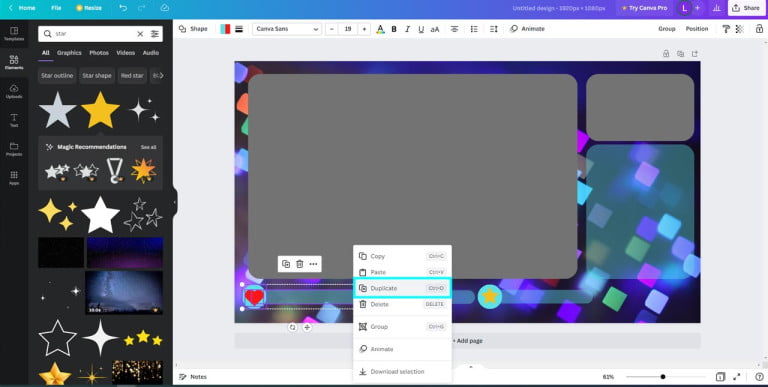Choose Delete in context menu
The image size is (768, 387).
[402, 304]
